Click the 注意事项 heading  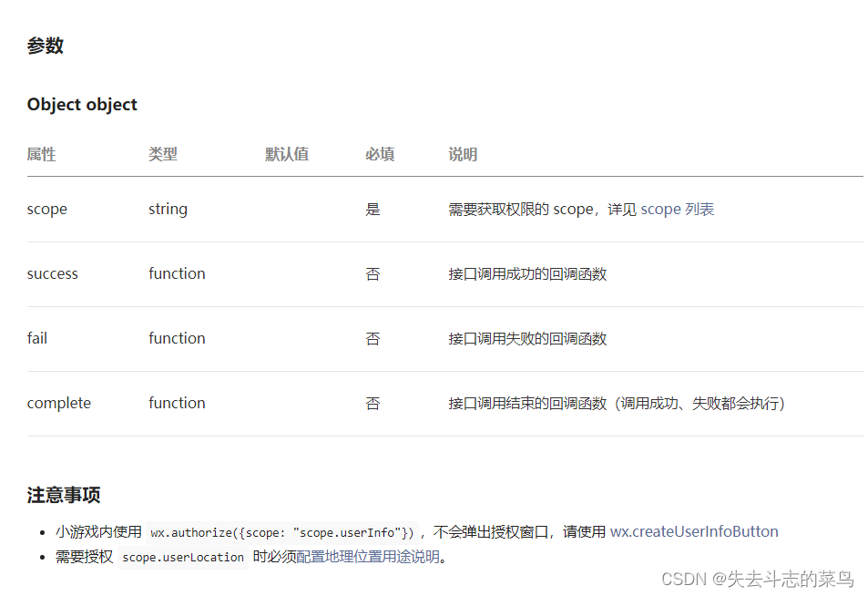pyautogui.click(x=64, y=495)
